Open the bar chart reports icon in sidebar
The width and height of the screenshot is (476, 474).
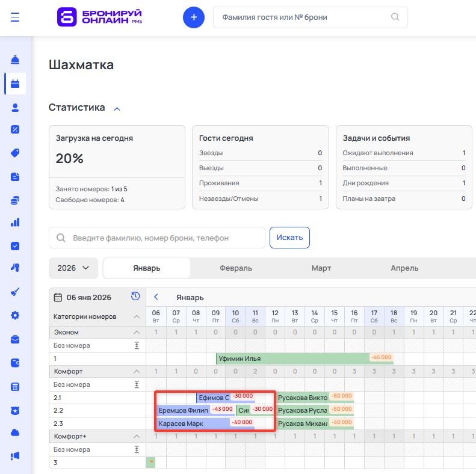click(x=15, y=222)
